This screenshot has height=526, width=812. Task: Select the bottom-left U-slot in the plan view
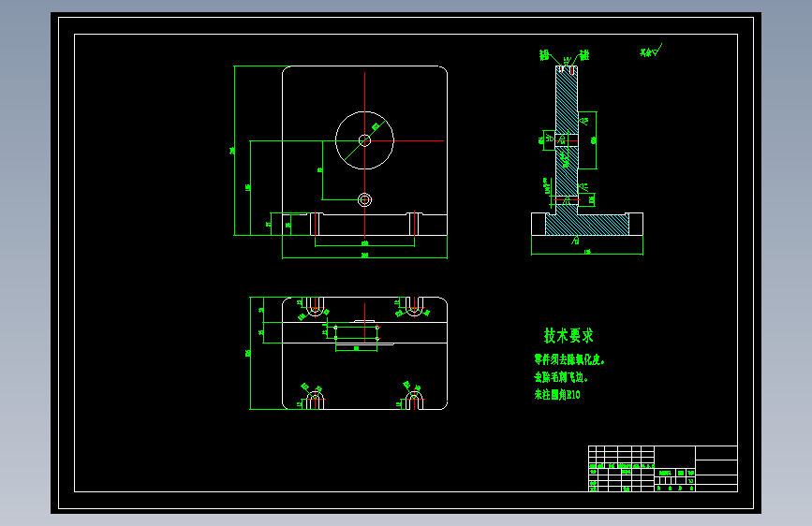pos(315,401)
